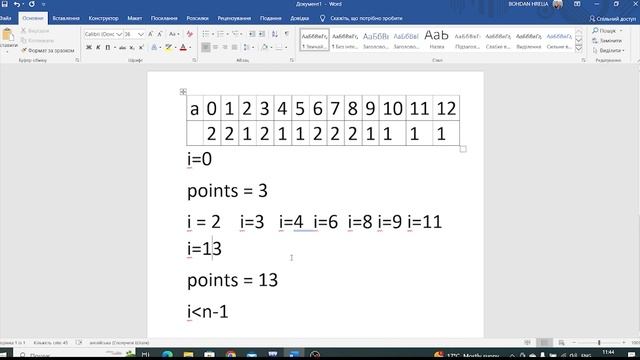Open the Select dropdown in Editing group
This screenshot has width=640, height=360.
click(x=609, y=51)
